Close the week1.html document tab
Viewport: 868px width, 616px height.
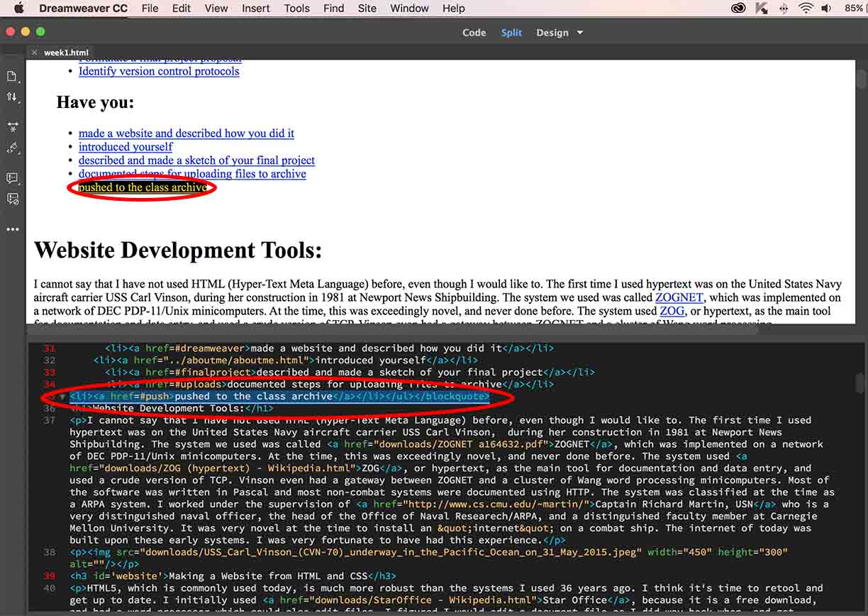35,53
